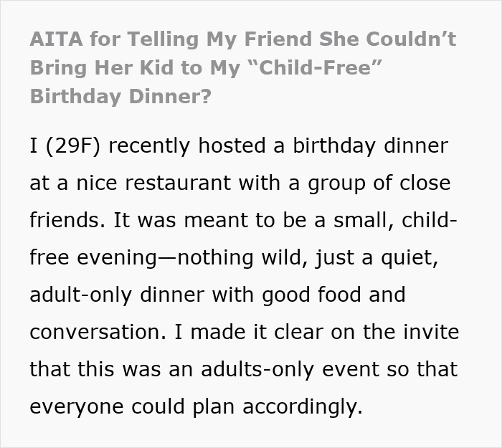Click "Birthday Dinner?" in the title
The image size is (502, 448).
coord(120,96)
